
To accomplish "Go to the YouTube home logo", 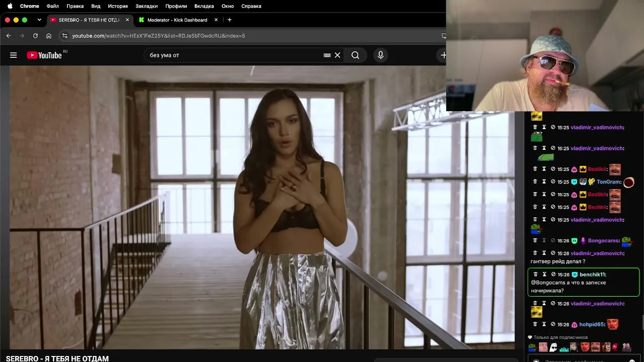I will (44, 55).
